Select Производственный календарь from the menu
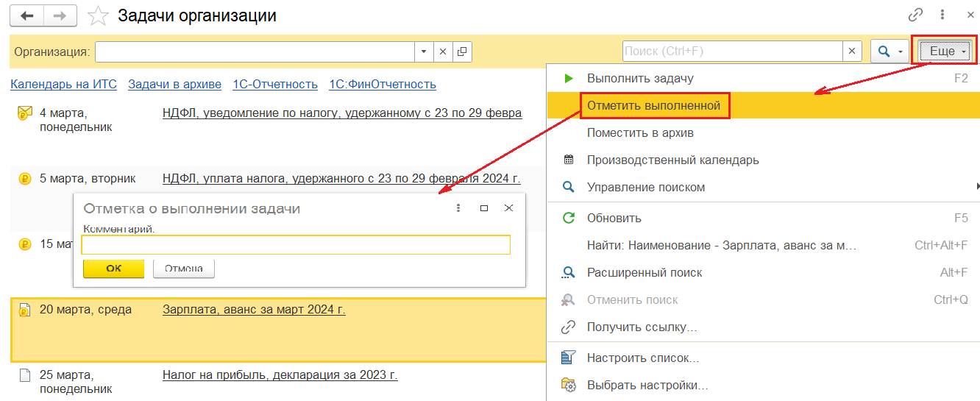 [x=672, y=160]
